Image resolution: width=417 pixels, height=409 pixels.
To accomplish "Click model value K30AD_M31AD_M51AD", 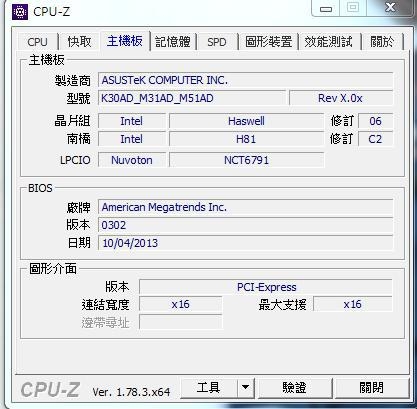I will point(192,98).
